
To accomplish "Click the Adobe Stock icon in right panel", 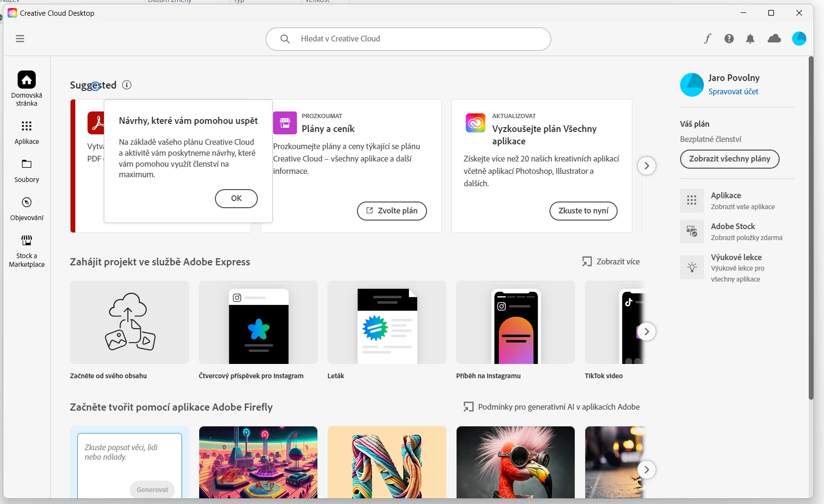I will pos(692,231).
